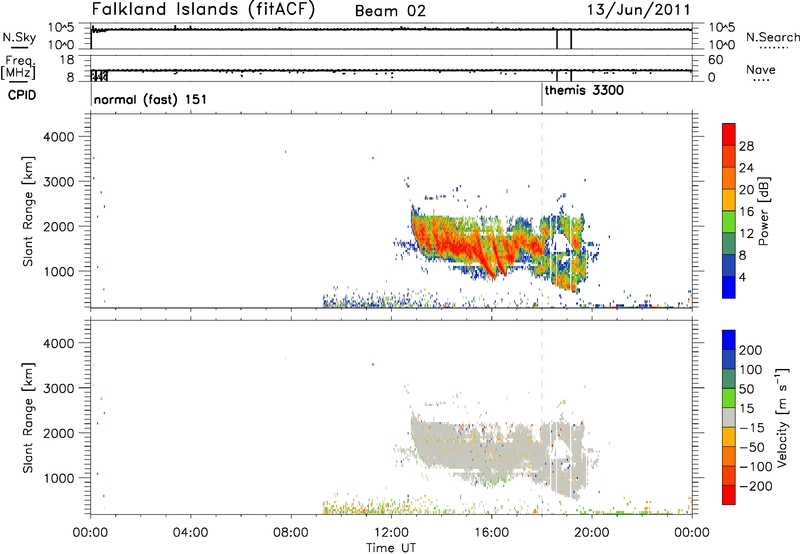Click the "60" tick on the Nave axis
Viewport: 800px width, 554px height.
(x=715, y=60)
